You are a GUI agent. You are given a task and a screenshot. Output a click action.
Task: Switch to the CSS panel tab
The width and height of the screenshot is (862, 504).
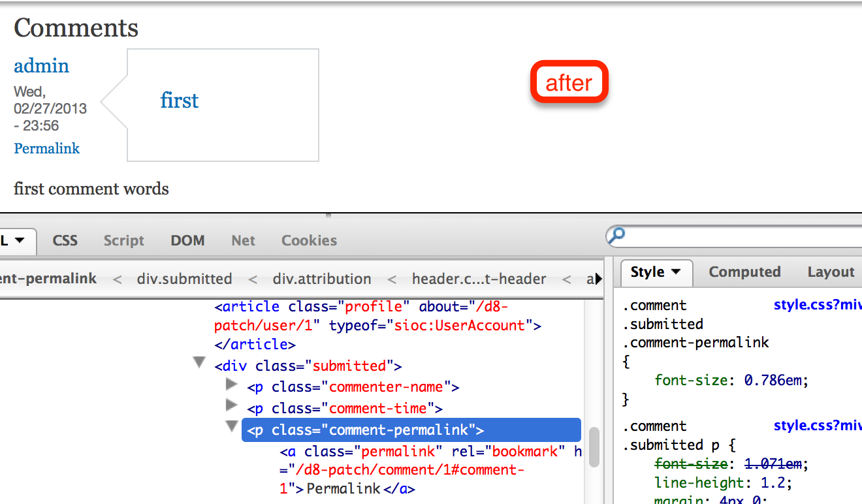point(65,240)
